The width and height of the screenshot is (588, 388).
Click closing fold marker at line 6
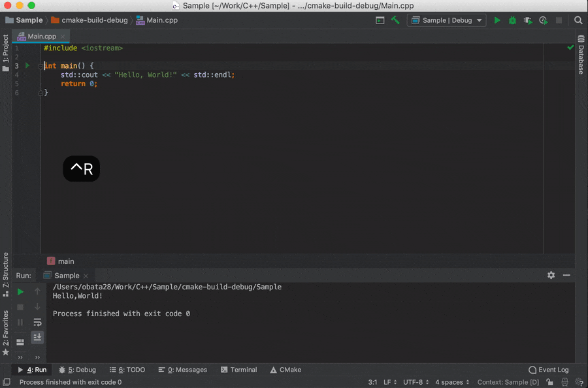[x=40, y=93]
